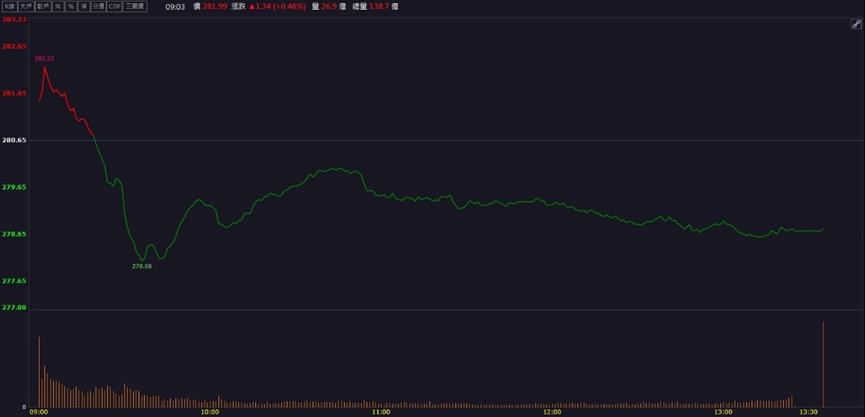Toggle the % percent display button
Viewport: 865px width, 417px height.
[71, 7]
